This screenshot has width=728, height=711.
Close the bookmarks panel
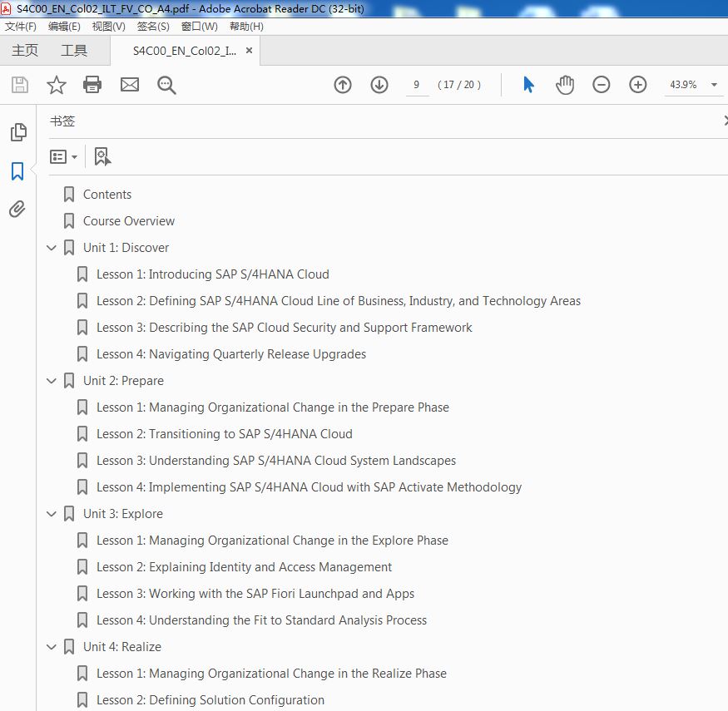pos(726,121)
